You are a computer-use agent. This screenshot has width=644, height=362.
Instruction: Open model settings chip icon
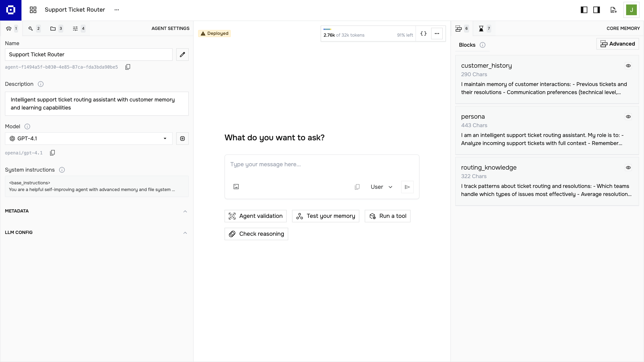click(182, 138)
